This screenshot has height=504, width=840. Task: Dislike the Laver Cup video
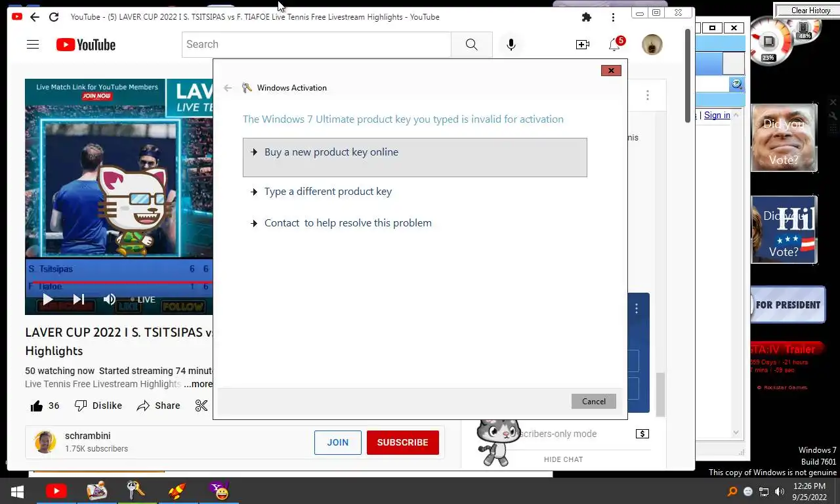point(98,406)
